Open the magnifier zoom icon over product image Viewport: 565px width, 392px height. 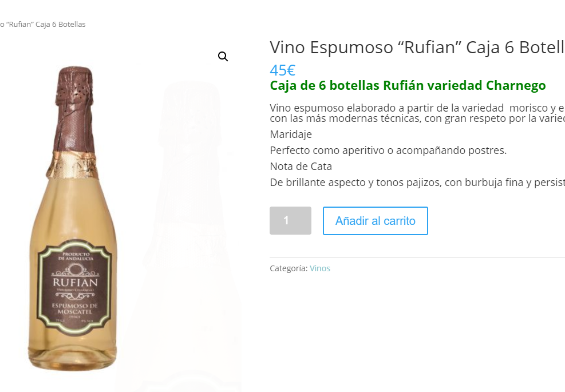click(x=223, y=57)
